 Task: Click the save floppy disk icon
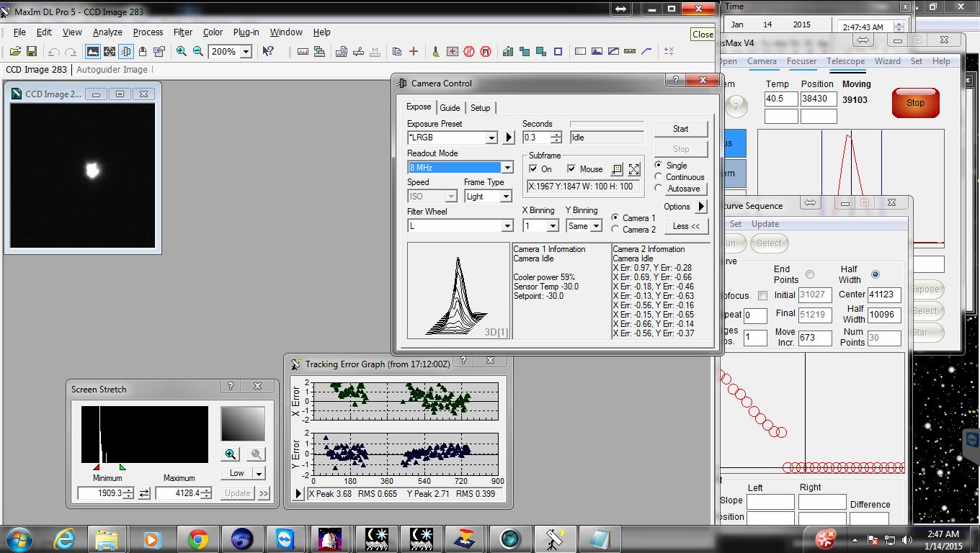(32, 51)
